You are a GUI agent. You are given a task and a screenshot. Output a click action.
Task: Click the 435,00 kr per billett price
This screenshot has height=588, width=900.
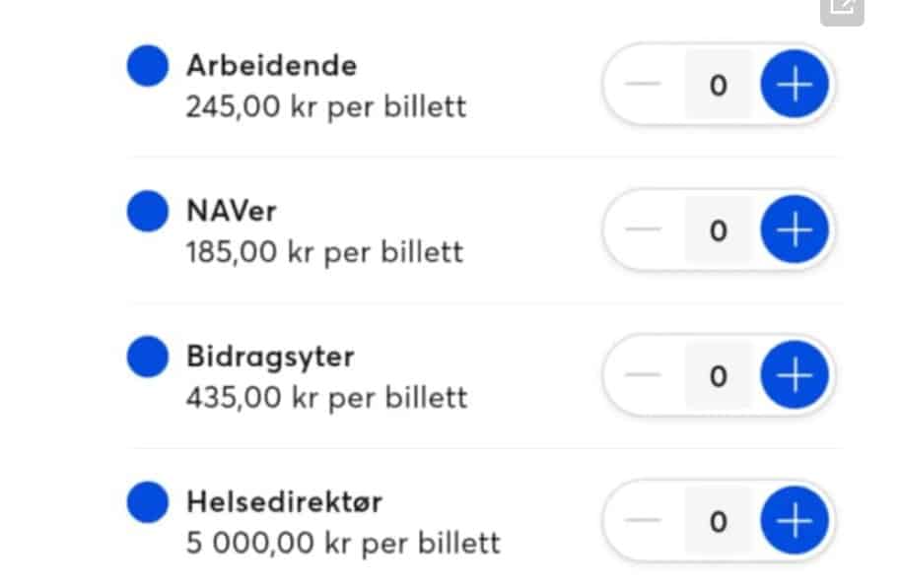326,398
